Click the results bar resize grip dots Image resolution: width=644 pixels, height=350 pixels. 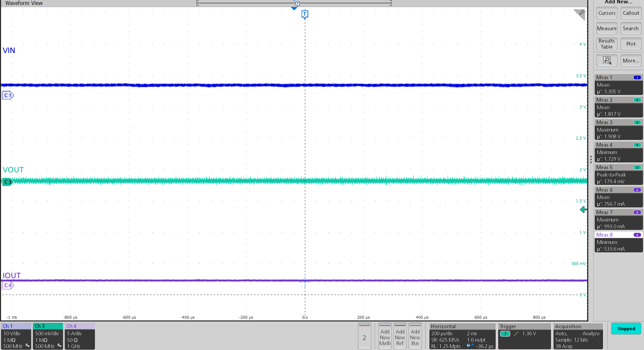(591, 160)
